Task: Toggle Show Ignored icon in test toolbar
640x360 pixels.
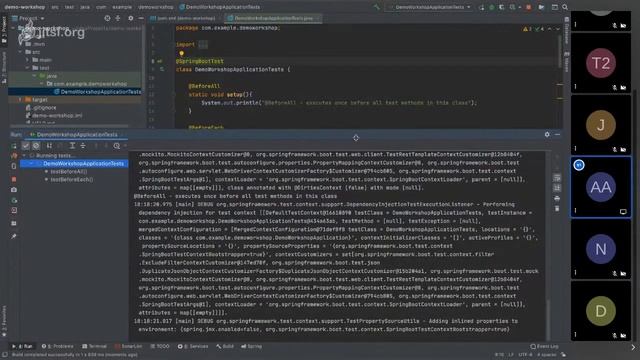Action: [36, 146]
